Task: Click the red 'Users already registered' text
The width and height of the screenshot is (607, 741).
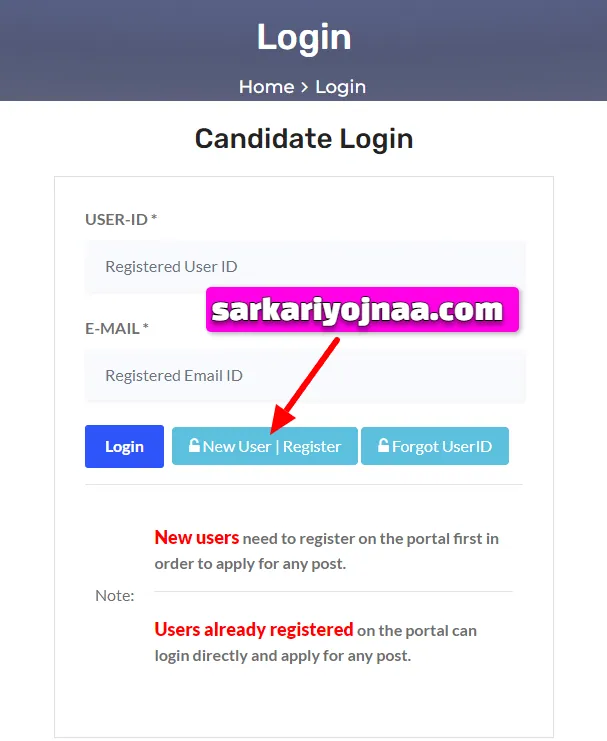Action: [x=254, y=630]
